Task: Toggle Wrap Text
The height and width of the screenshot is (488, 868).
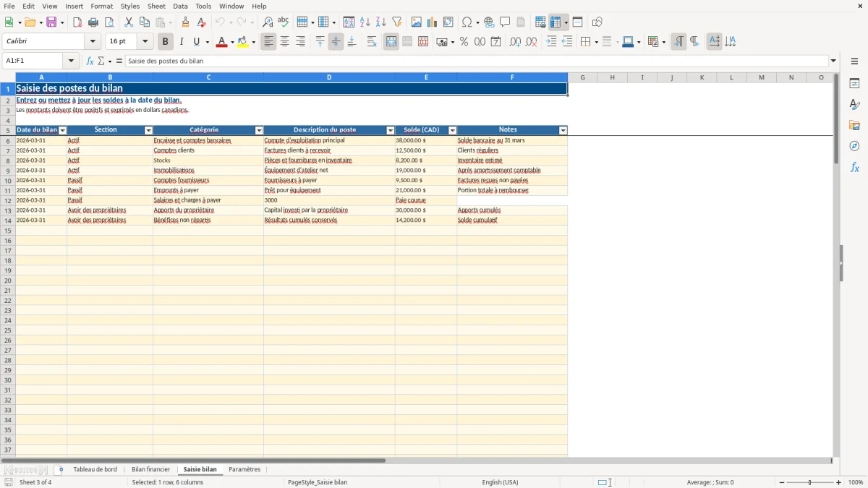Action: coord(372,42)
